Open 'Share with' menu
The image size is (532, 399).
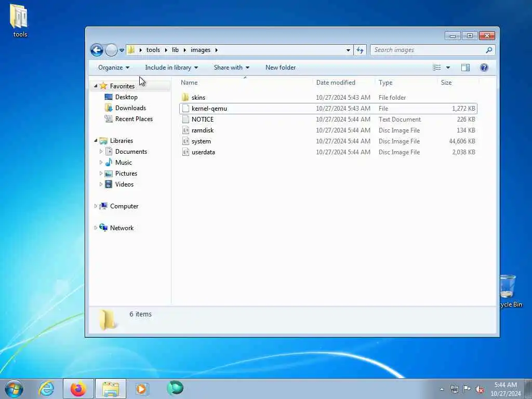click(231, 68)
